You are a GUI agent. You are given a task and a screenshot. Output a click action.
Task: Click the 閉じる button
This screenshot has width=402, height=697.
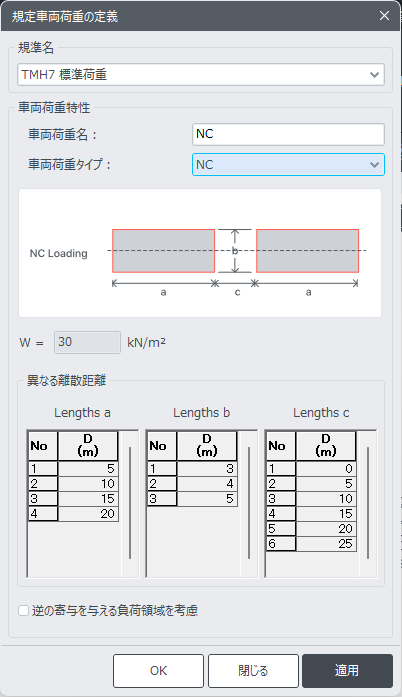pyautogui.click(x=253, y=670)
